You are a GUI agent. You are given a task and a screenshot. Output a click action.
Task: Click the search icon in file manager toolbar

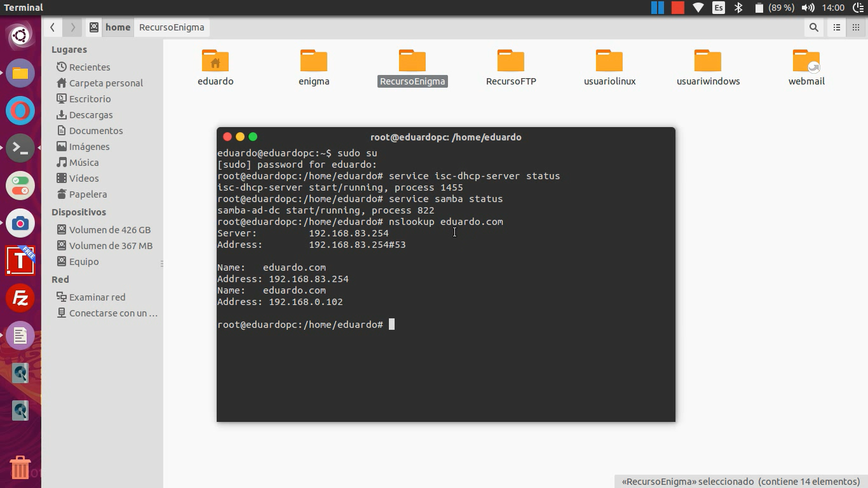tap(813, 27)
